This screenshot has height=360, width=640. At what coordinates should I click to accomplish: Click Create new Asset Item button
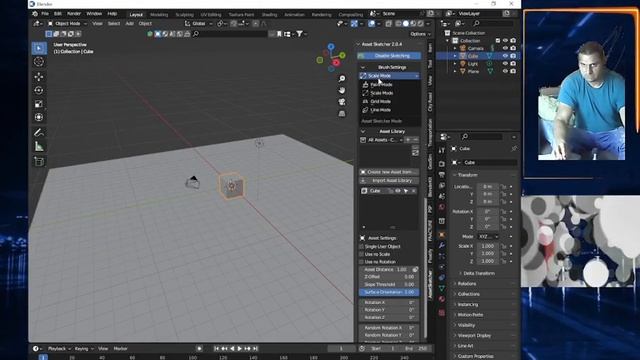tap(389, 172)
